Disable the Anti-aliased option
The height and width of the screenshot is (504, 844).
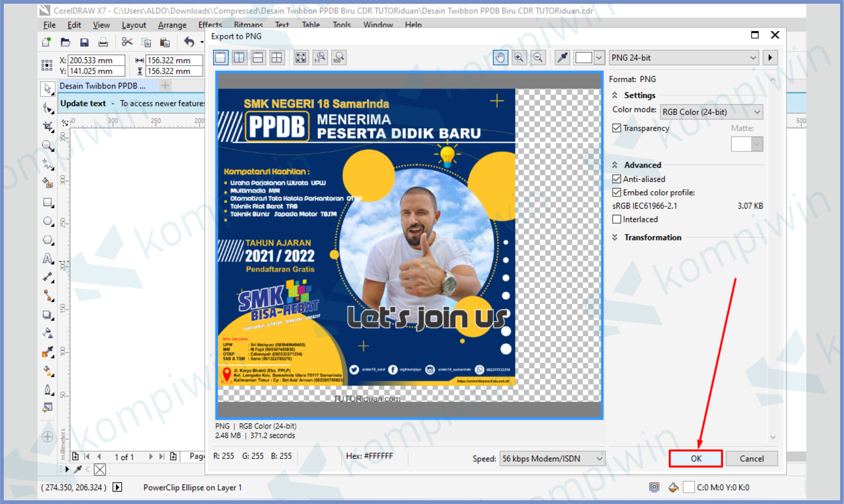pyautogui.click(x=616, y=179)
